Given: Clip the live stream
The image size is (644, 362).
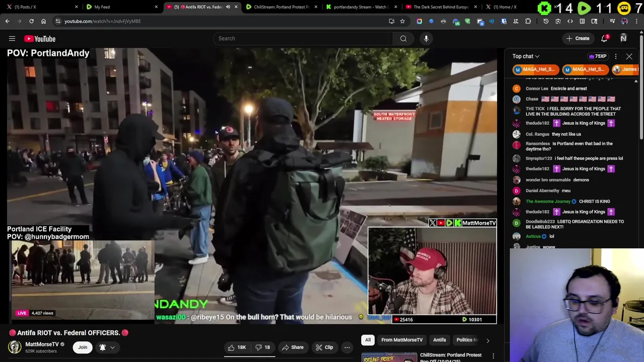Looking at the screenshot, I should click(x=325, y=347).
